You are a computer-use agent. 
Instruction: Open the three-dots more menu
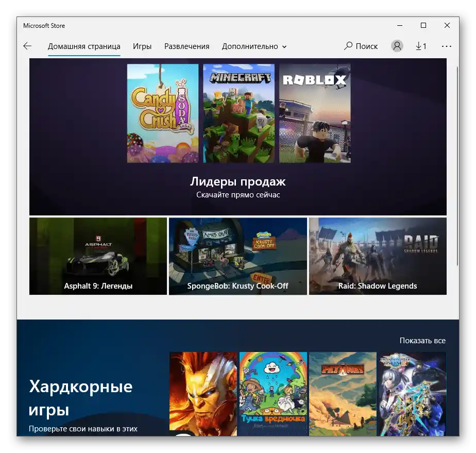(446, 46)
